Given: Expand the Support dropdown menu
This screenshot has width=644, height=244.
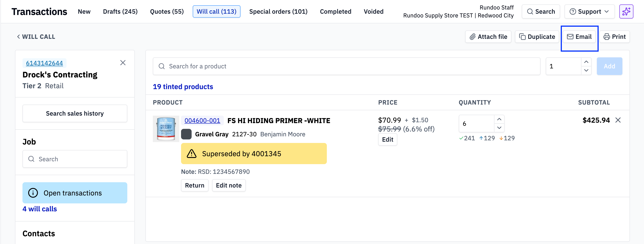Looking at the screenshot, I should (x=589, y=11).
